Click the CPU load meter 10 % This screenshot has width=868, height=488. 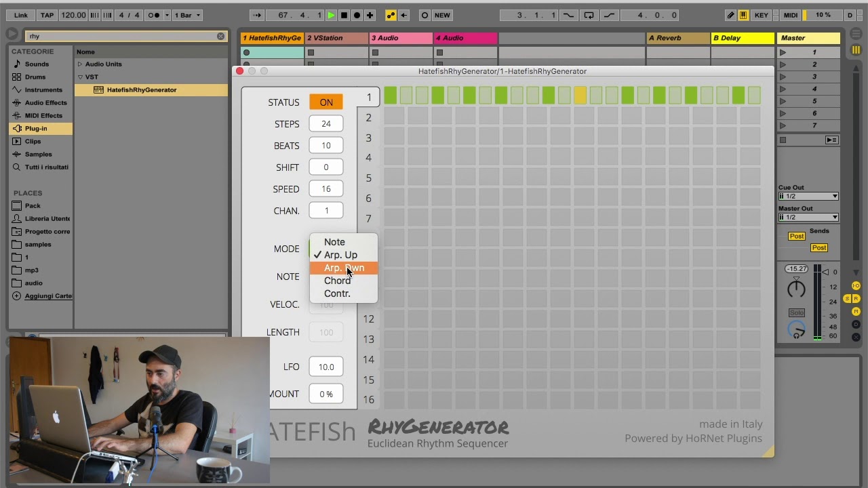coord(823,15)
